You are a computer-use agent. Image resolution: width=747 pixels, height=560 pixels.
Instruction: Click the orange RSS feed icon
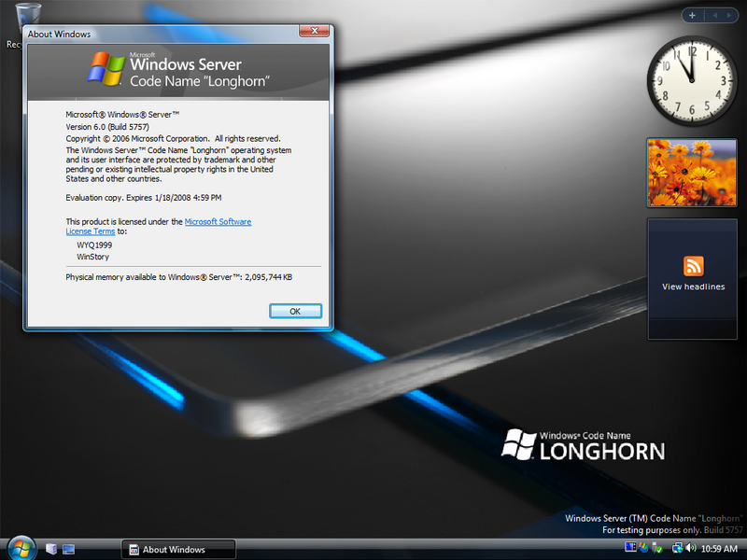[x=693, y=266]
